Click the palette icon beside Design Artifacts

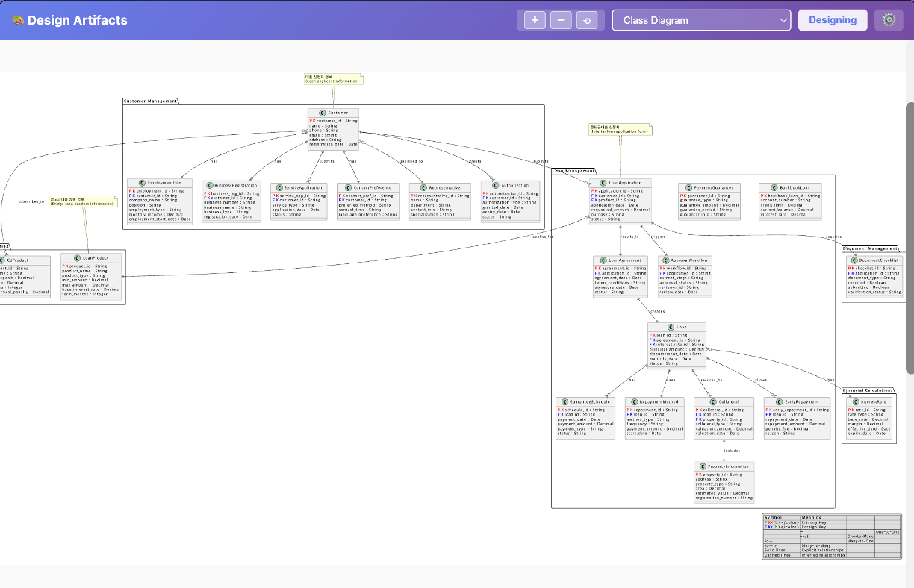click(17, 20)
